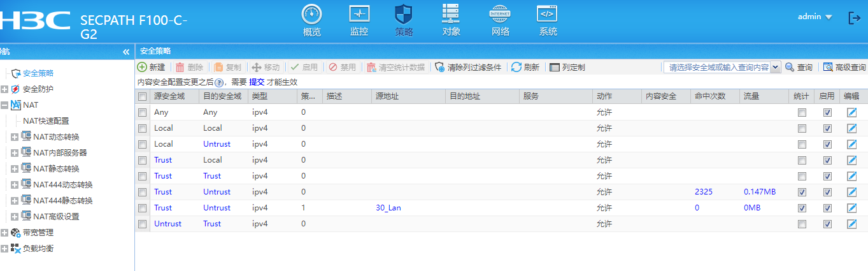
Task: Expand the NAT内部服务器 tree node
Action: tap(15, 153)
